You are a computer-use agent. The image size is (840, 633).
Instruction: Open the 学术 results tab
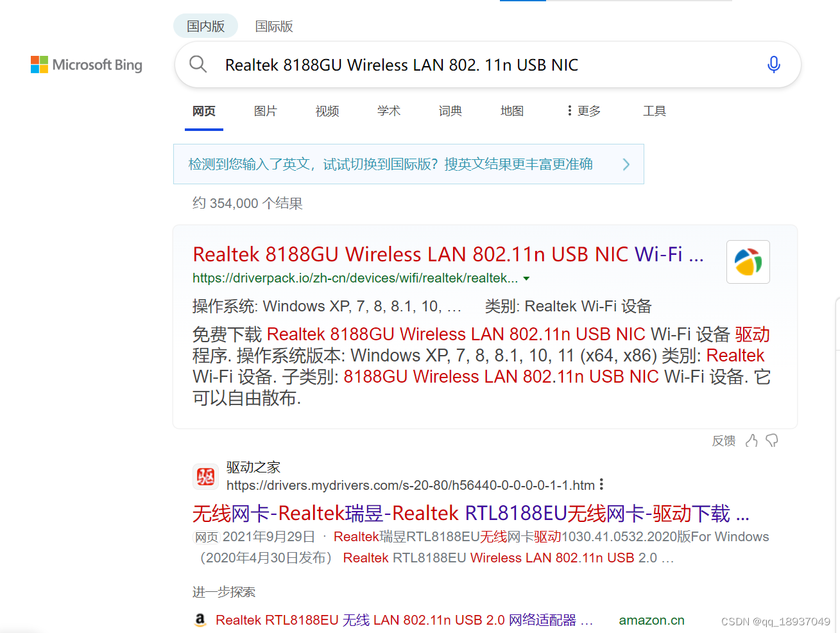[x=389, y=111]
